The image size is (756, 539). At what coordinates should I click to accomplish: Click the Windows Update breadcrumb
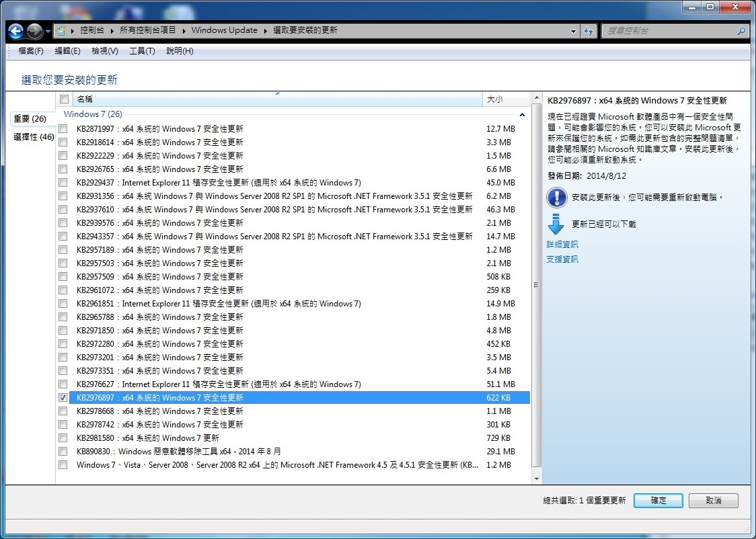(224, 30)
